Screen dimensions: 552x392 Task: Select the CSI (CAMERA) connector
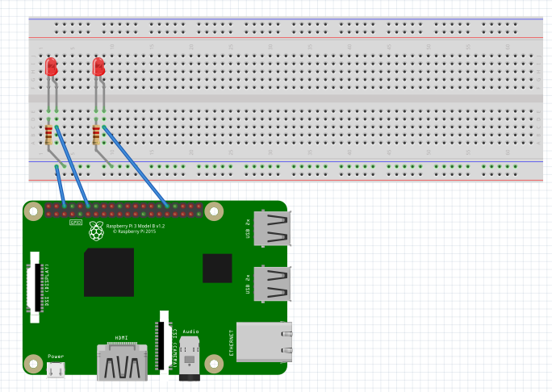point(162,345)
